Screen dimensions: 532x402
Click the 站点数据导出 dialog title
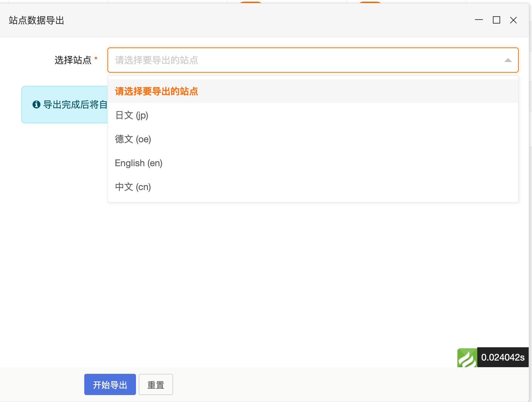click(x=36, y=20)
